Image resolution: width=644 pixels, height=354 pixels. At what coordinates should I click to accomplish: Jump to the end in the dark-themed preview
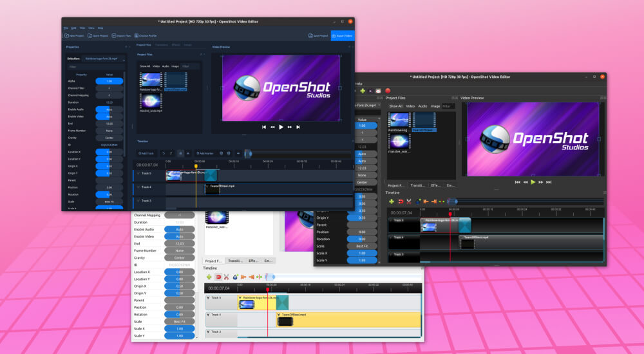coord(549,182)
